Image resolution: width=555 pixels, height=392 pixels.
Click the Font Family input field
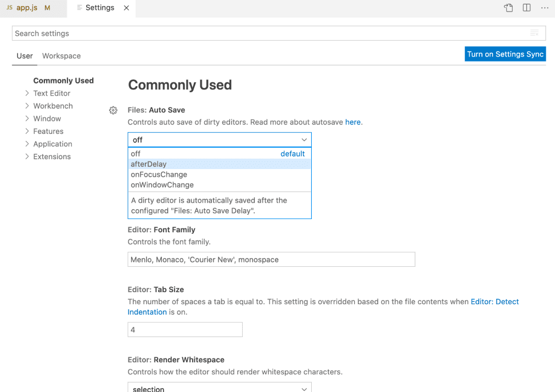pos(271,259)
